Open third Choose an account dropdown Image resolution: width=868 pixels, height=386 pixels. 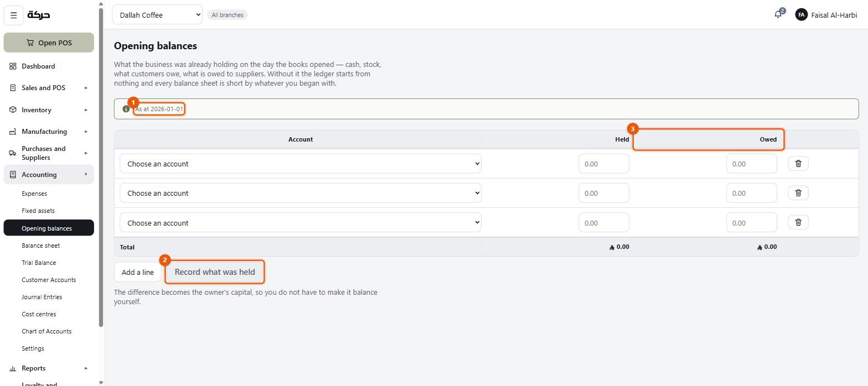click(301, 222)
